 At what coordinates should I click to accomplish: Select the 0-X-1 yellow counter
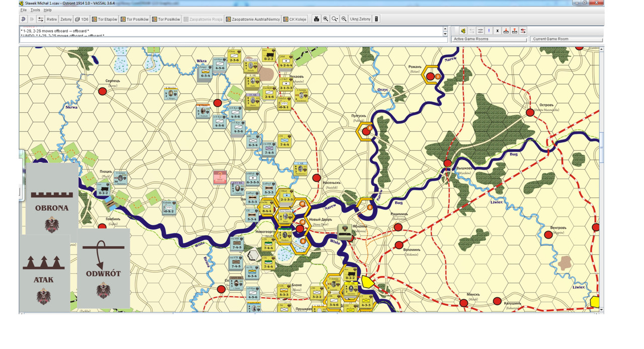[284, 103]
